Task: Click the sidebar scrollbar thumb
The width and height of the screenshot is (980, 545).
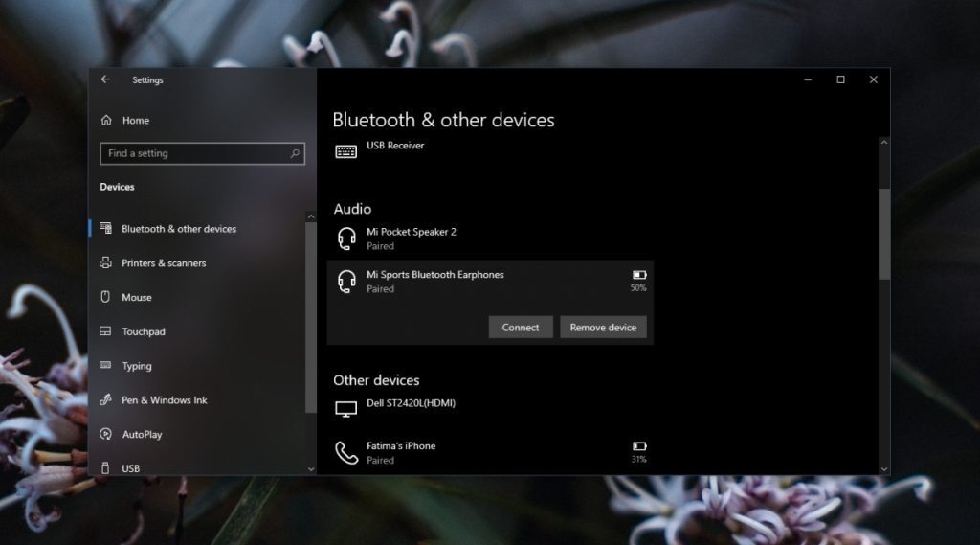Action: click(x=311, y=317)
